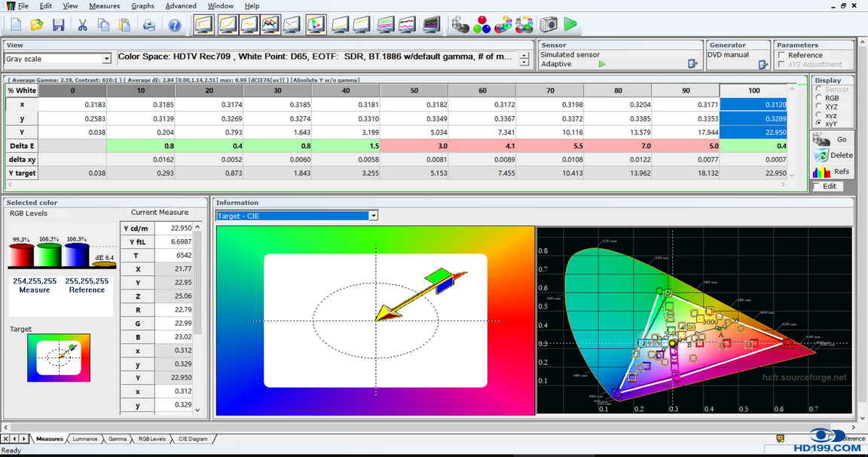Select the 50 % White column header
Image resolution: width=868 pixels, height=457 pixels.
(414, 90)
